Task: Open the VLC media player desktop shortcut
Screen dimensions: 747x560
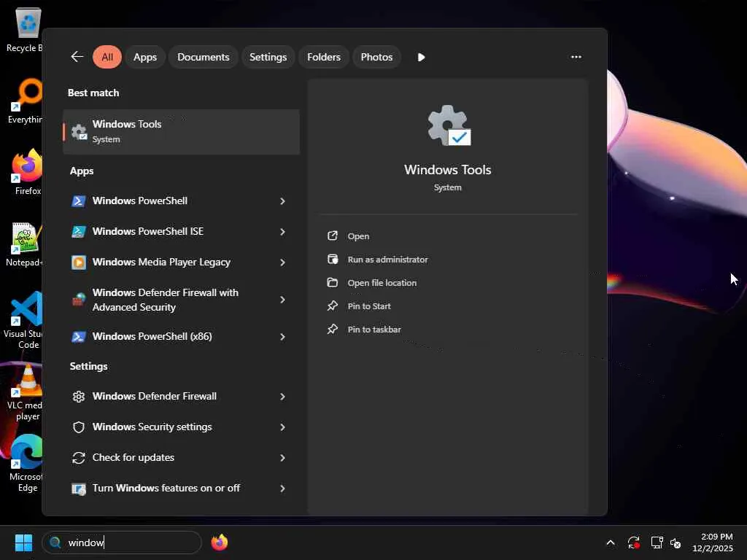Action: point(26,392)
